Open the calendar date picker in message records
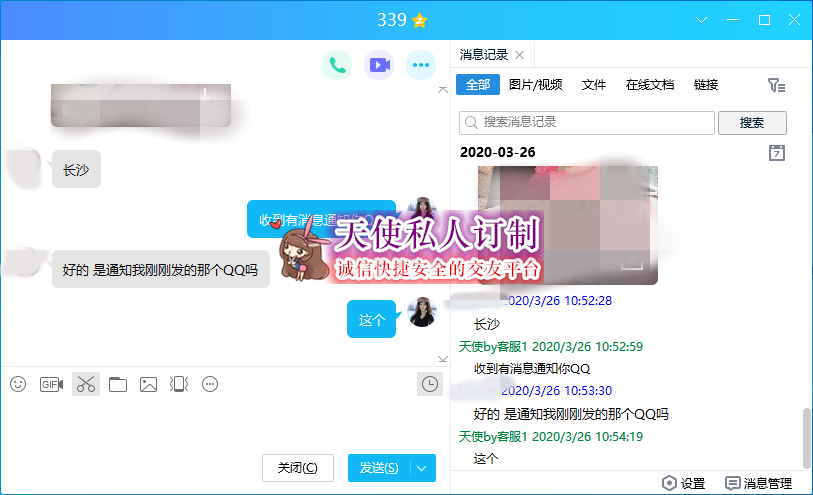The height and width of the screenshot is (495, 813). click(777, 153)
